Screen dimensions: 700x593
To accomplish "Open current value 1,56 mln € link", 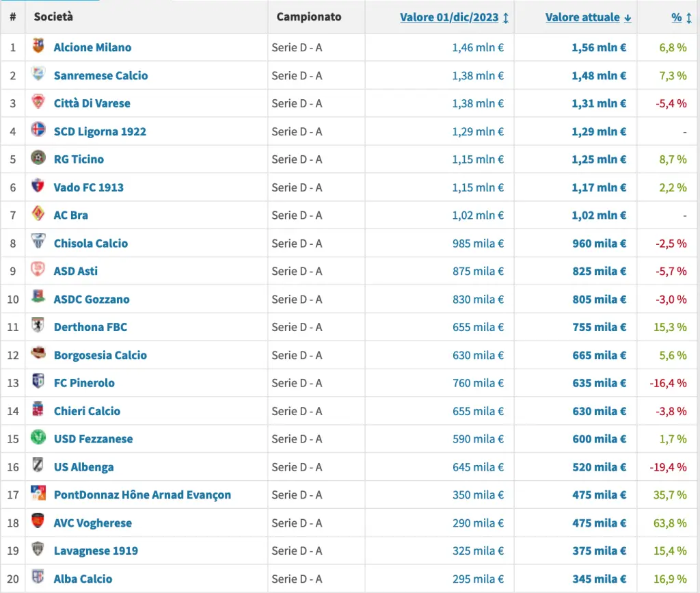I will coord(598,47).
